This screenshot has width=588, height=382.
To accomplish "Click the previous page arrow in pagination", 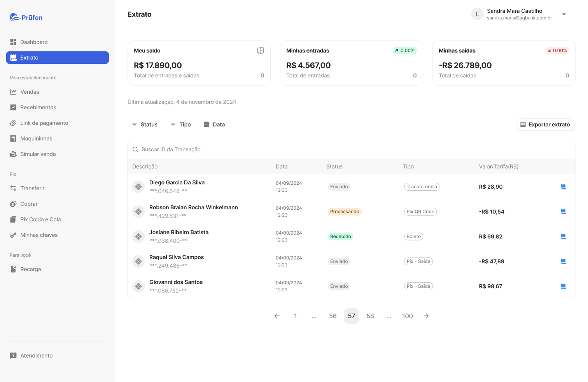I will (277, 316).
